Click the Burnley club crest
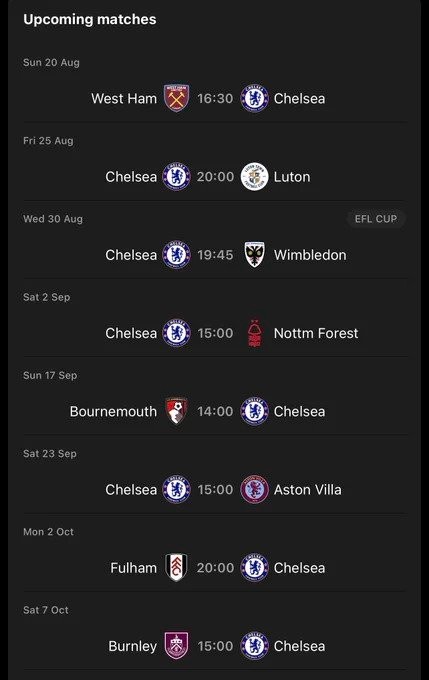 [177, 645]
